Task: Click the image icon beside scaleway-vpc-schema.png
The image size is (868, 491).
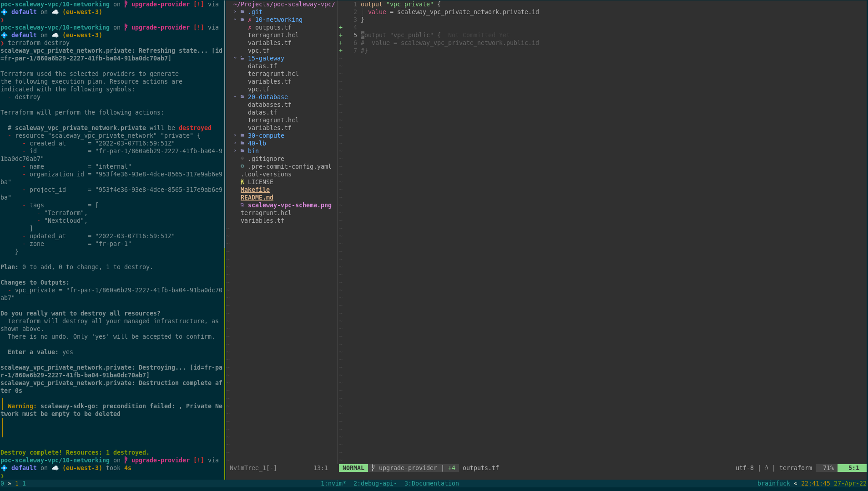Action: pyautogui.click(x=242, y=205)
